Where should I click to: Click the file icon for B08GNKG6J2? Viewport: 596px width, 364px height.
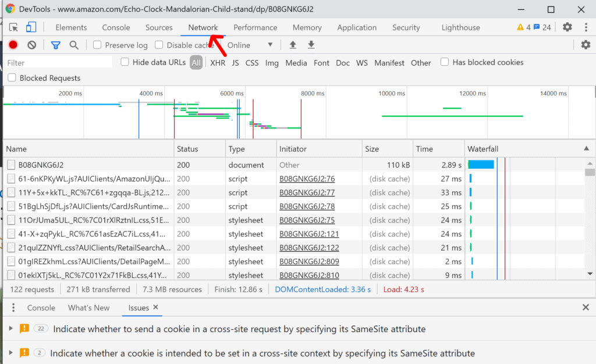(x=12, y=165)
